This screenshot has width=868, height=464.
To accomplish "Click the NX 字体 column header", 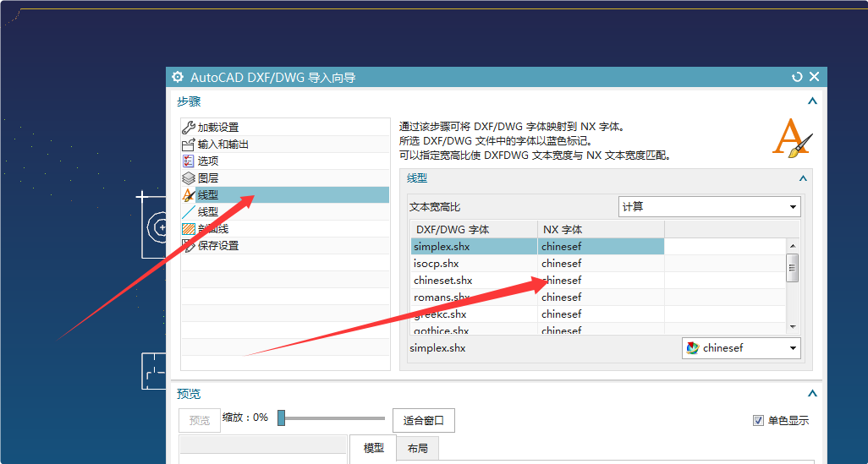I will point(601,230).
